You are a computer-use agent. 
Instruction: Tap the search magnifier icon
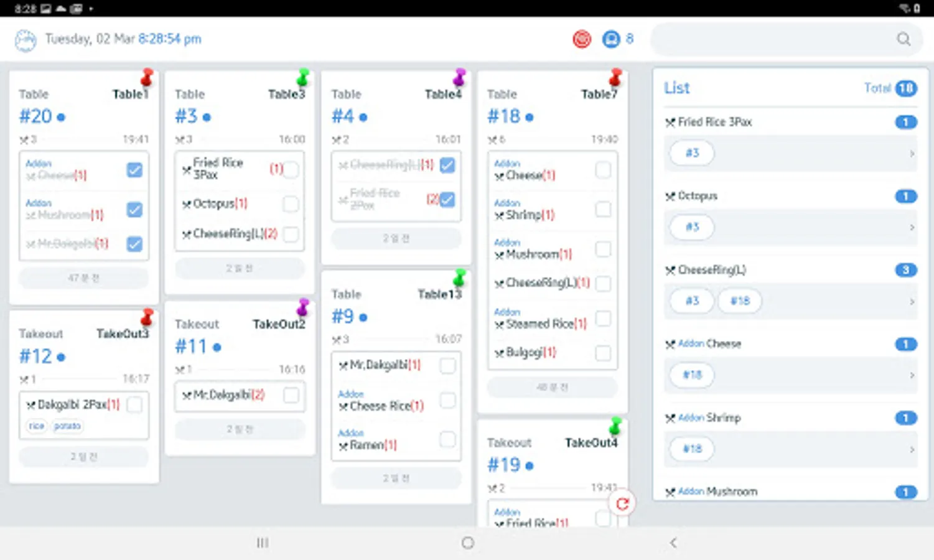click(904, 39)
